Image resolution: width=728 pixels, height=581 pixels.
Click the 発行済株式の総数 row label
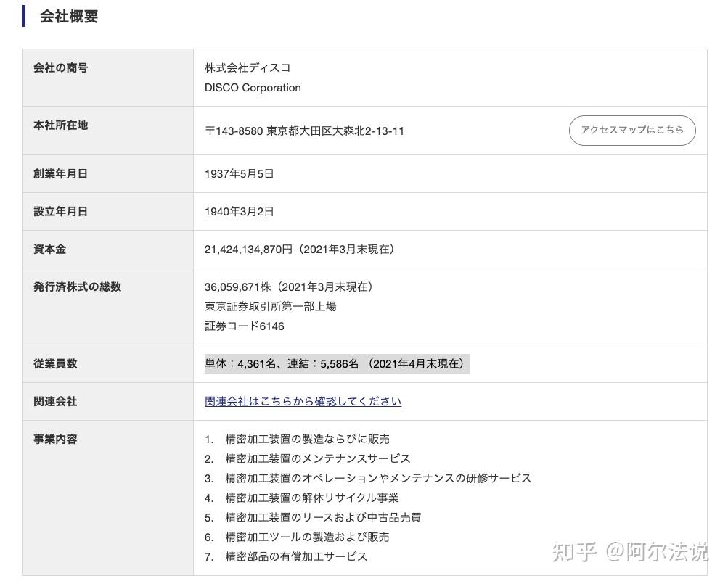tap(78, 287)
